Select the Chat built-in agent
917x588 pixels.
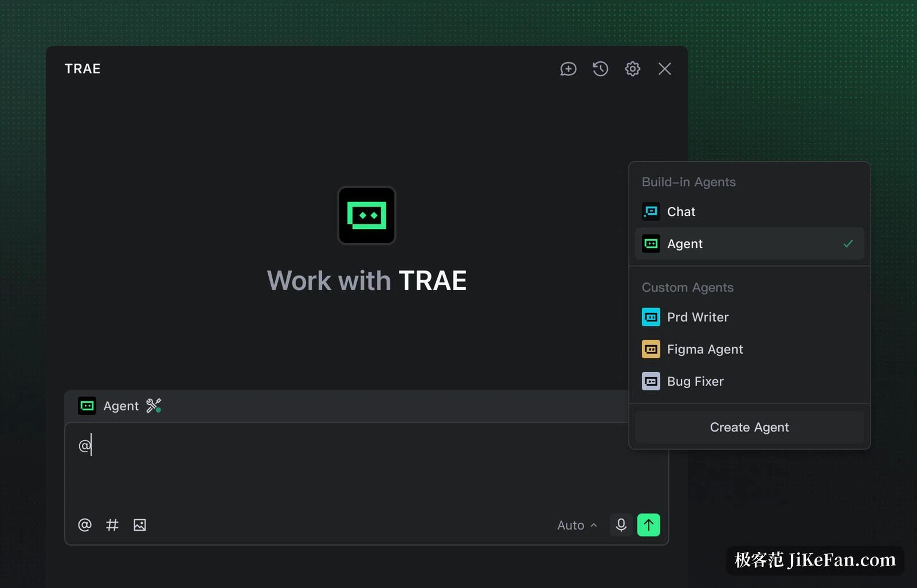click(749, 211)
